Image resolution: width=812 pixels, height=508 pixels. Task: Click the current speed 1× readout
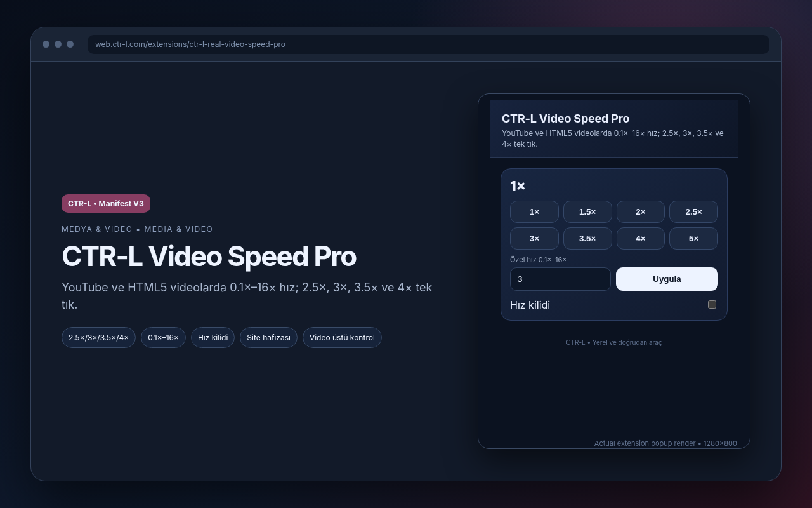tap(518, 186)
